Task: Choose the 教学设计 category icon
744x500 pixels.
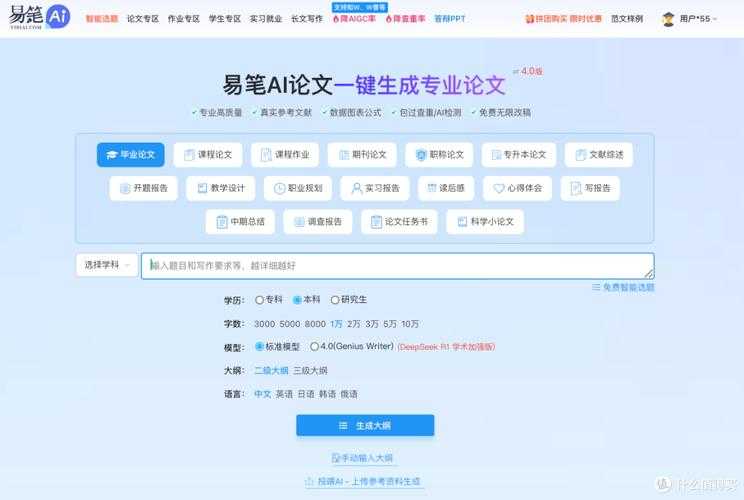Action: pos(202,188)
